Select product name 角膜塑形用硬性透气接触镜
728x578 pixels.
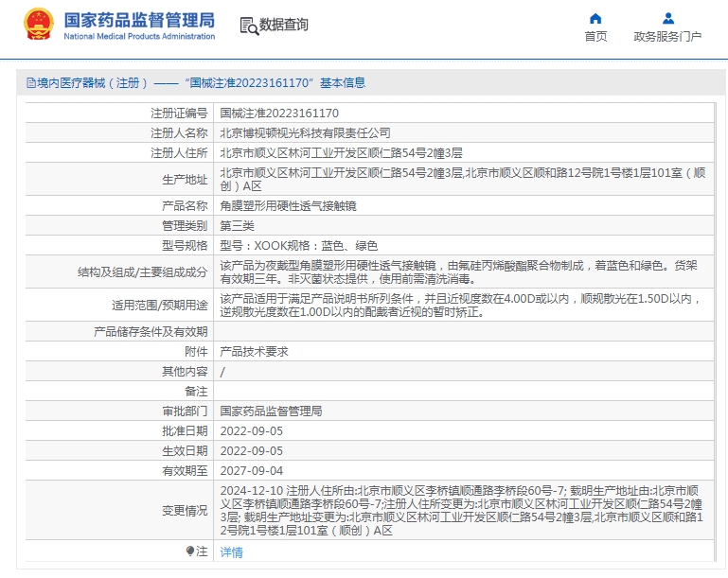(x=288, y=206)
